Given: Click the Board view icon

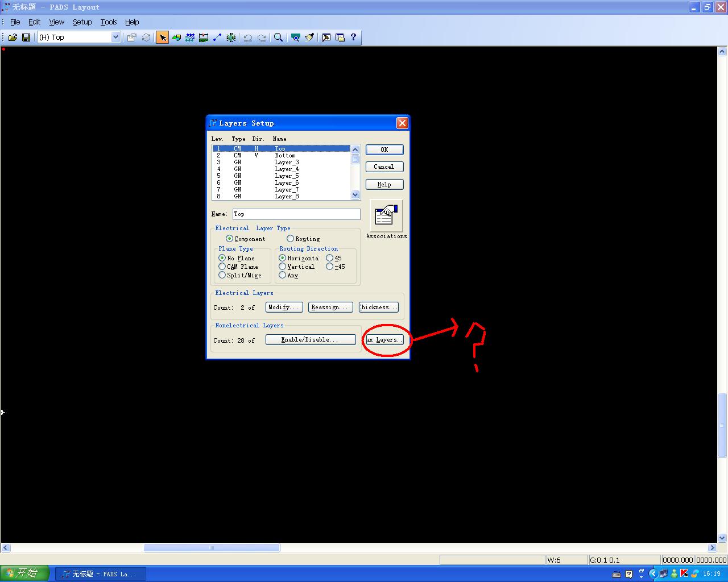Looking at the screenshot, I should pos(295,38).
